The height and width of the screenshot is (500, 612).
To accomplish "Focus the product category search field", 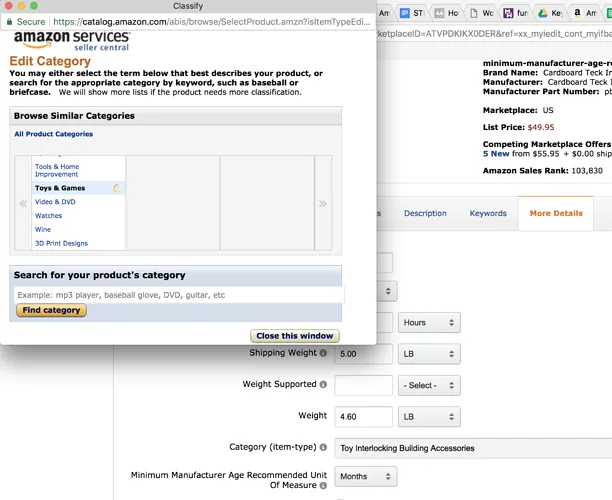I will [179, 295].
